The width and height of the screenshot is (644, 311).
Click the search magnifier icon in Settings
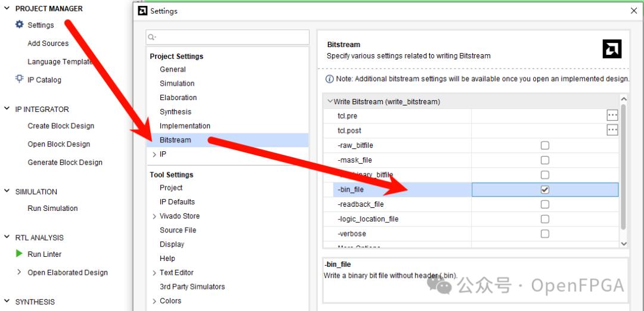pos(153,38)
